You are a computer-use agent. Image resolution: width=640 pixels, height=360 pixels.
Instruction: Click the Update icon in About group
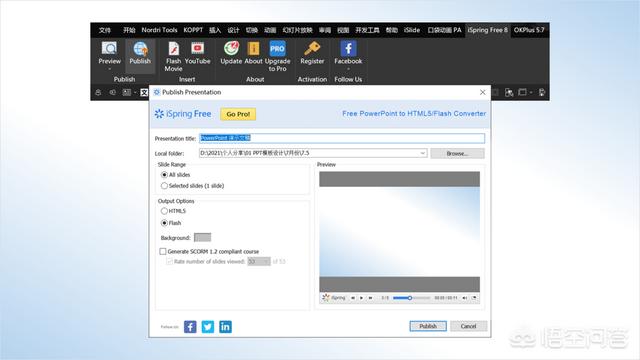coord(231,49)
